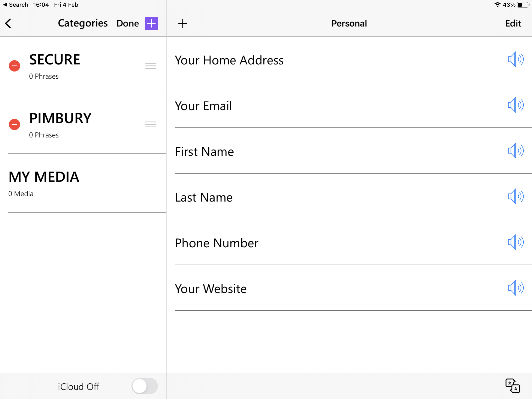Viewport: 532px width, 399px height.
Task: Open the MY MEDIA category
Action: [x=87, y=183]
